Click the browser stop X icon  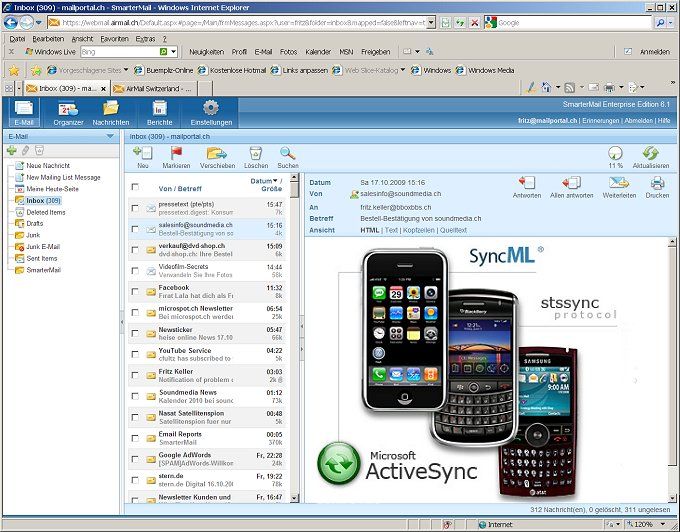[474, 23]
